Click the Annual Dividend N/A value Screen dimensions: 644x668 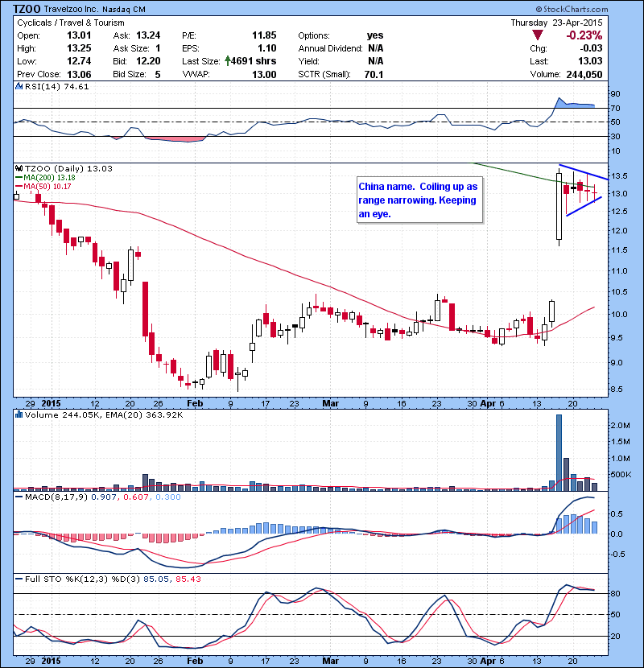tap(375, 48)
